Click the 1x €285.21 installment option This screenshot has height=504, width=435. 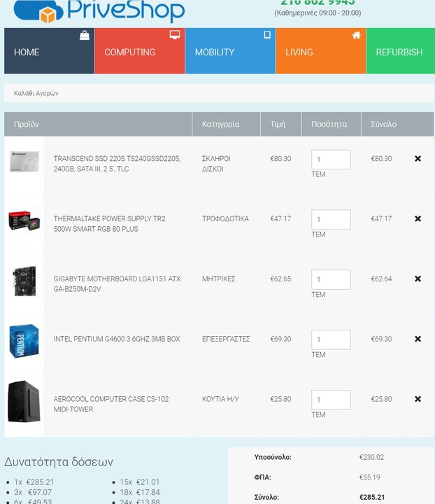coord(34,482)
